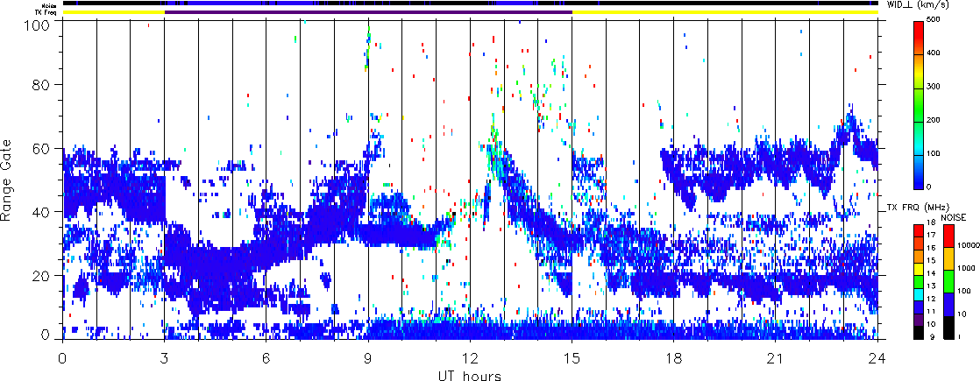The image size is (980, 381).
Task: Select the 24 tick label on UT hours axis
Action: tap(877, 358)
